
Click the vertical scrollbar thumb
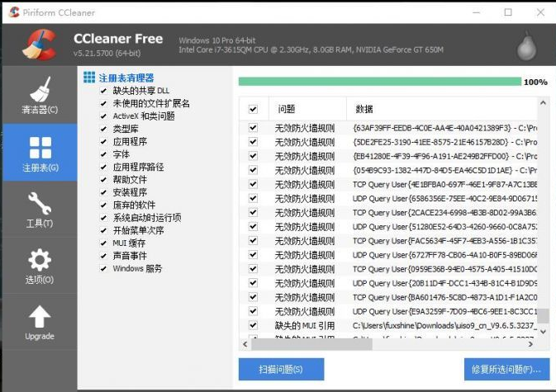[x=543, y=315]
